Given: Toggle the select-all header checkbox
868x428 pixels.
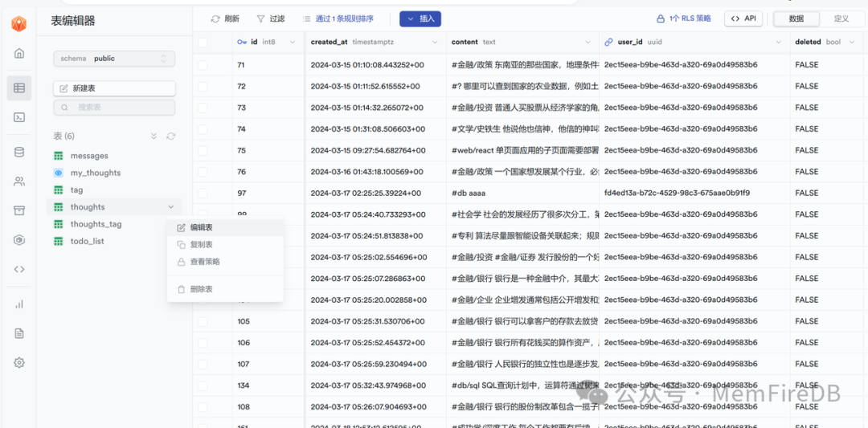Looking at the screenshot, I should 203,42.
